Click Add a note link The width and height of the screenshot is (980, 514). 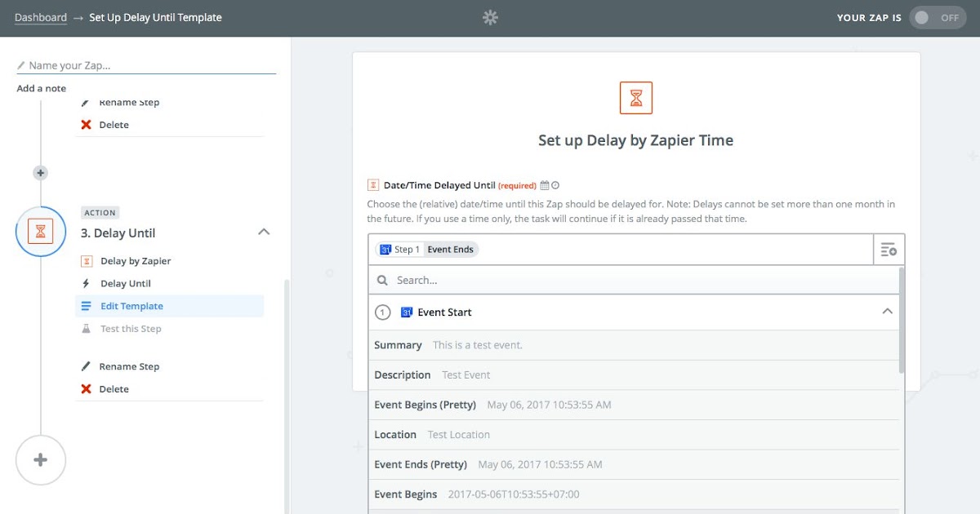[x=42, y=88]
